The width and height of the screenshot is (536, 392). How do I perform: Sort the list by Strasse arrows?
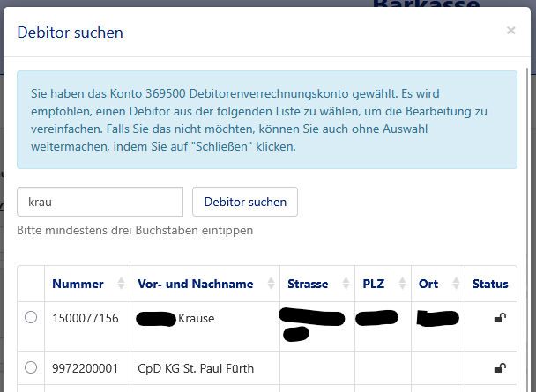pyautogui.click(x=345, y=284)
